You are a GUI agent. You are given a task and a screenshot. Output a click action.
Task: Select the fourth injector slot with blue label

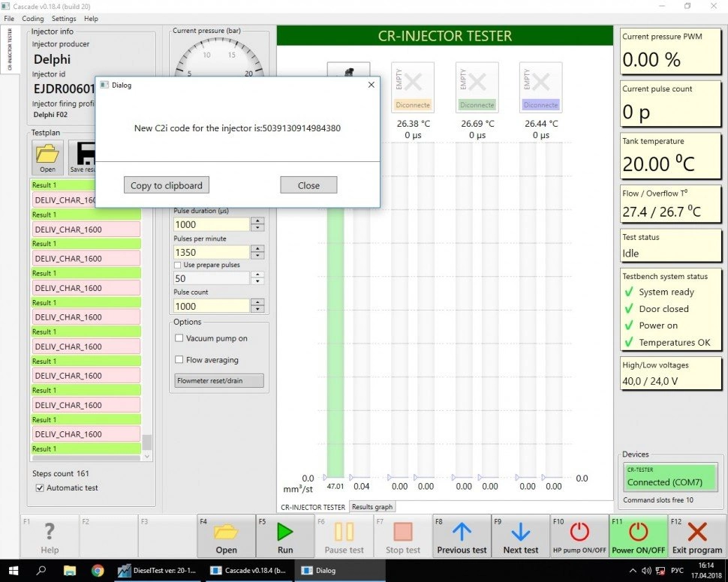[x=541, y=87]
